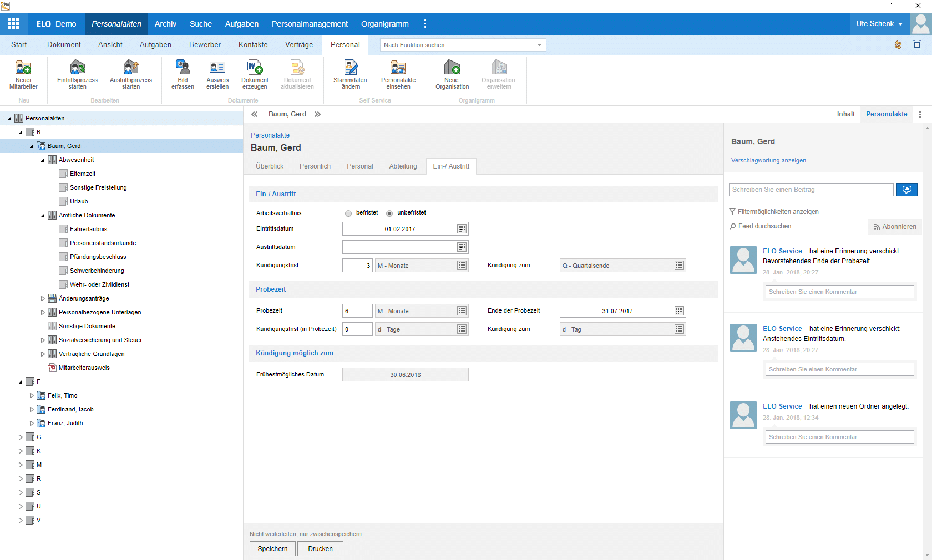932x560 pixels.
Task: Open calendar picker for Austrittsdatum
Action: pos(462,247)
